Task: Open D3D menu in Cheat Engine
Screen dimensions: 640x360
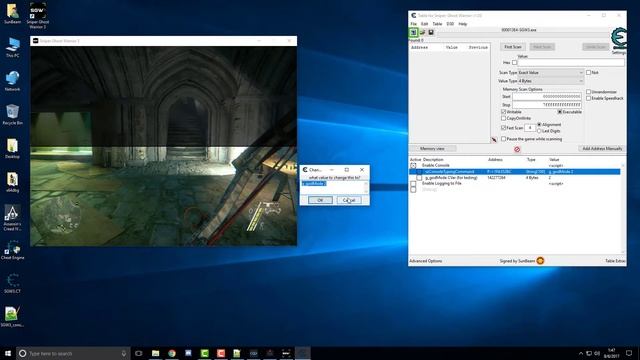Action: coord(450,24)
